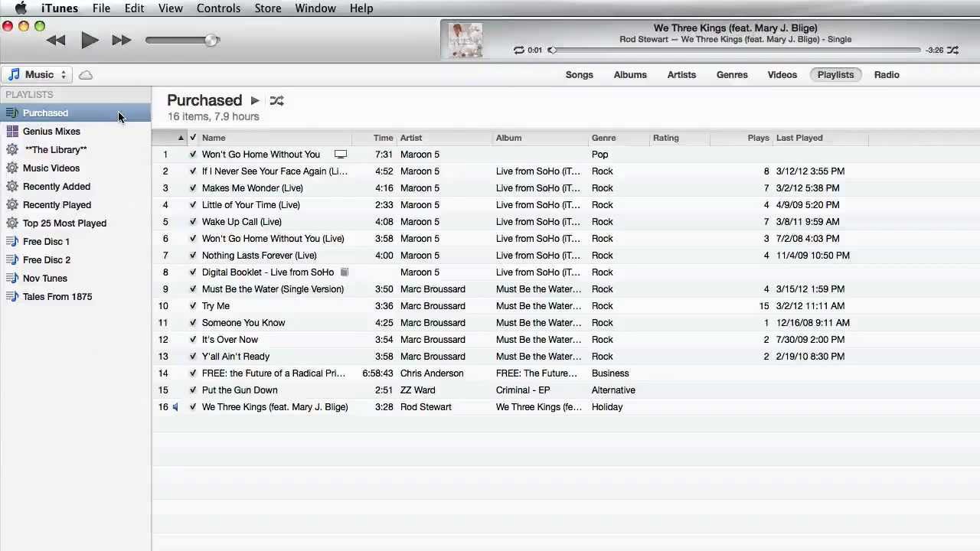980x551 pixels.
Task: Click the rewind previous track button
Action: tap(56, 41)
